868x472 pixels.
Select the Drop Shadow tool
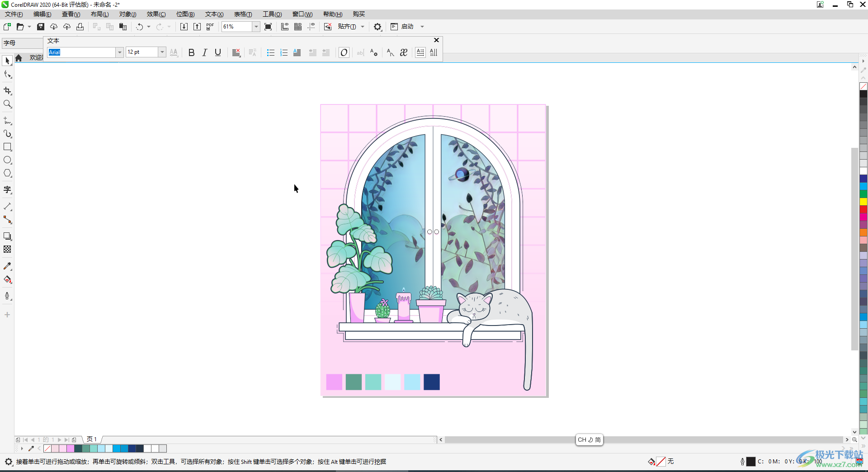tap(7, 236)
